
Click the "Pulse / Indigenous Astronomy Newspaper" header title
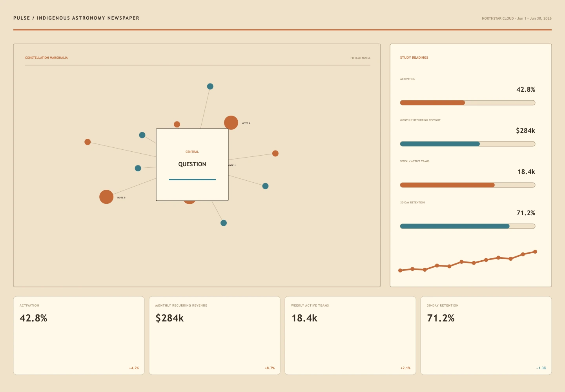[x=76, y=18]
